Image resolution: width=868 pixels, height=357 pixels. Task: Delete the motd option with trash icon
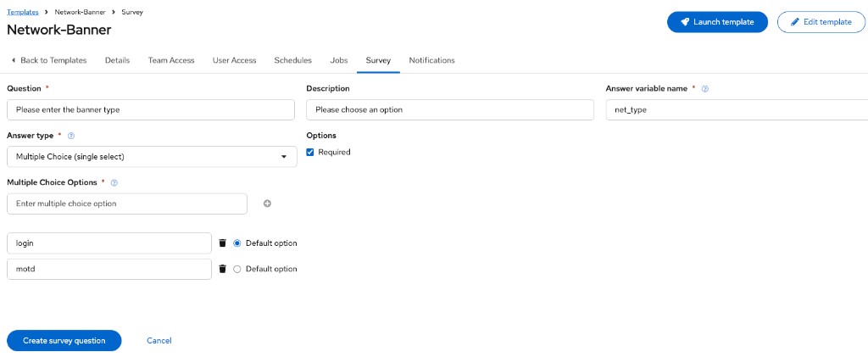223,269
